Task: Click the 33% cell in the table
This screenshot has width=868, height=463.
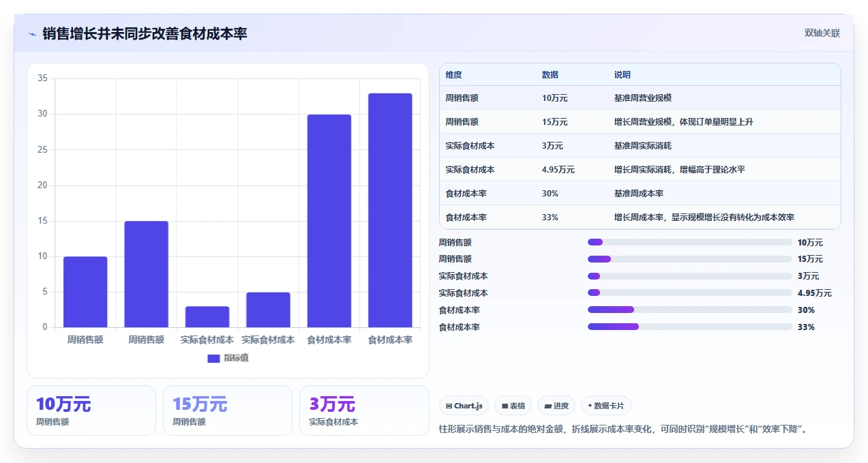Action: tap(550, 218)
